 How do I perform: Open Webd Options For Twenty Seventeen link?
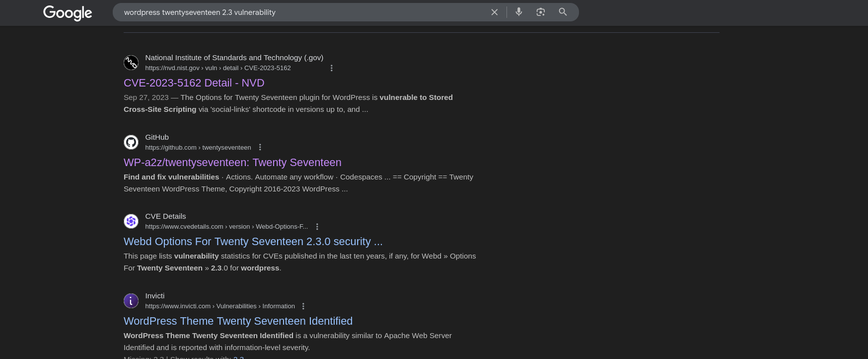253,242
